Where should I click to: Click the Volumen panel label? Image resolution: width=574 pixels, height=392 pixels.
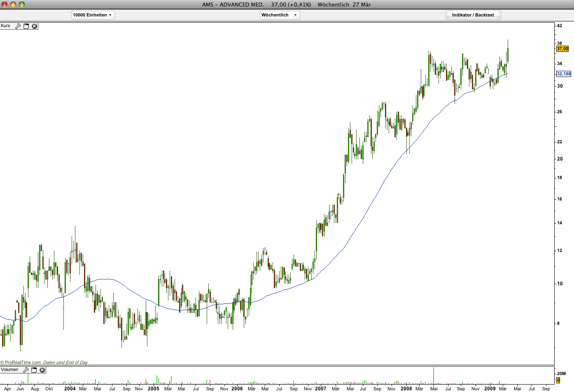click(9, 370)
